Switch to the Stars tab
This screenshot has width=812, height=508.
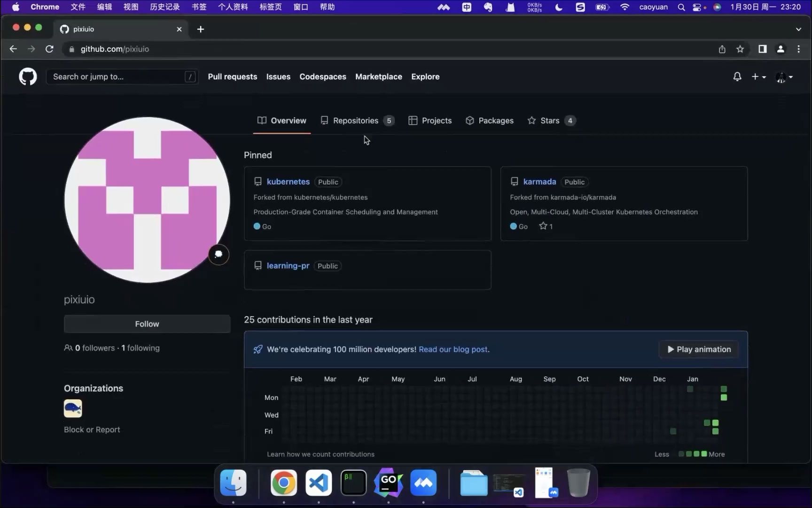coord(551,121)
